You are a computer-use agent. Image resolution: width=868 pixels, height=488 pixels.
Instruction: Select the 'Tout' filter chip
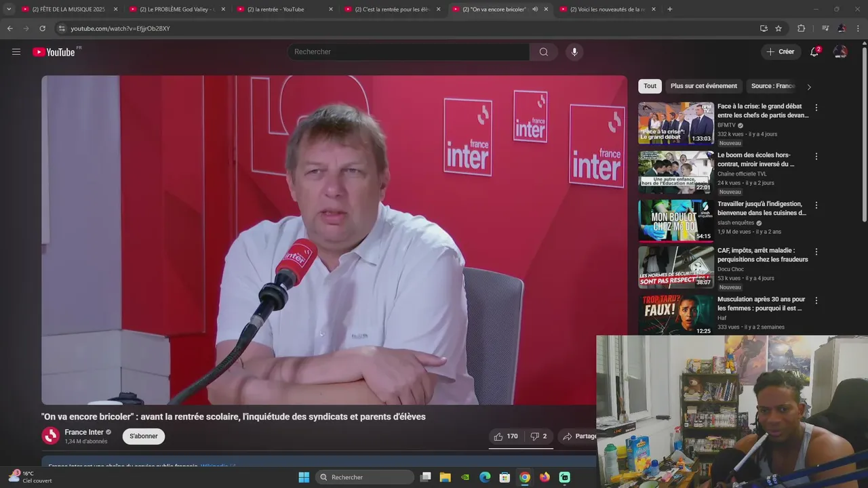[650, 86]
